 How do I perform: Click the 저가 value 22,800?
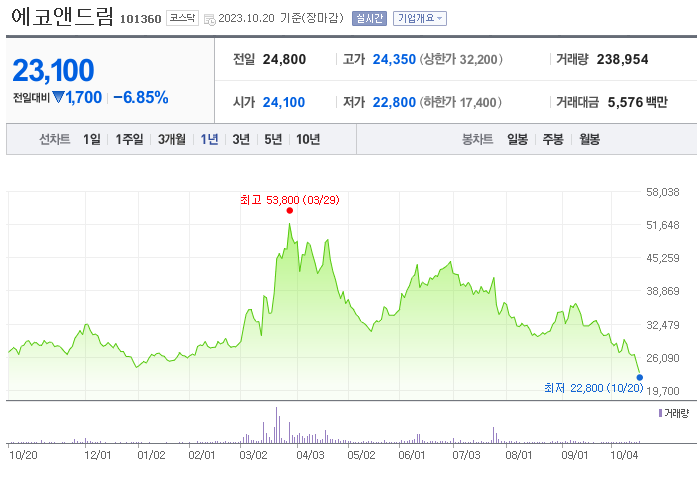point(394,103)
